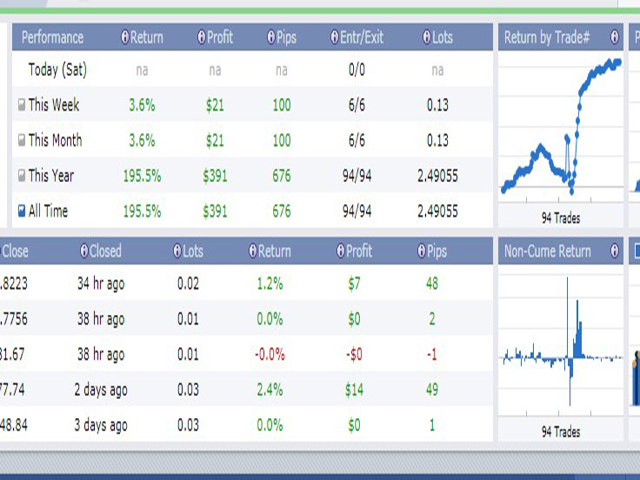Click the info icon beside Return in Performance header
The height and width of the screenshot is (480, 640).
coord(125,37)
